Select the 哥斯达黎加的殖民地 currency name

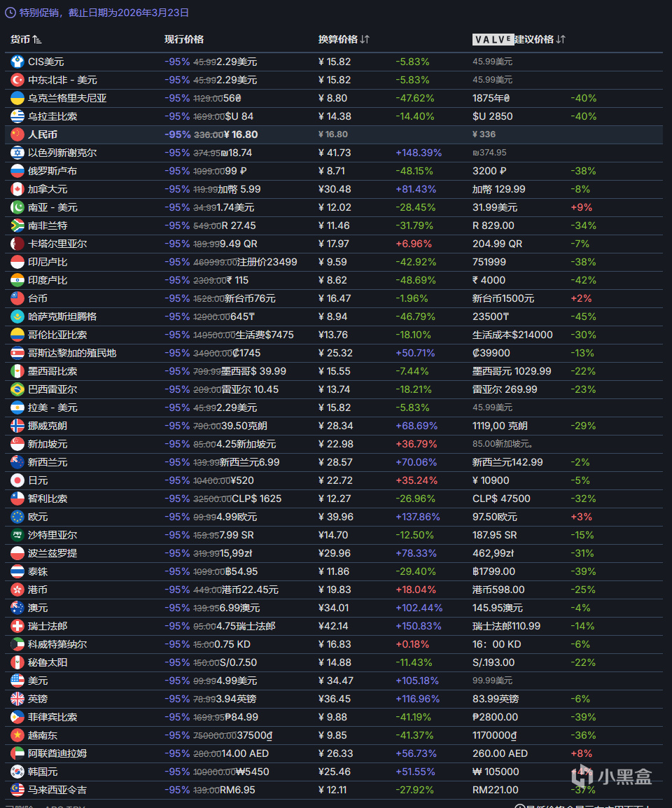tap(72, 353)
